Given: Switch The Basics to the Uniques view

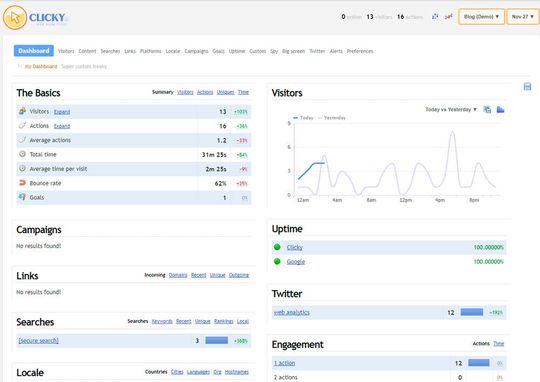Looking at the screenshot, I should click(225, 92).
